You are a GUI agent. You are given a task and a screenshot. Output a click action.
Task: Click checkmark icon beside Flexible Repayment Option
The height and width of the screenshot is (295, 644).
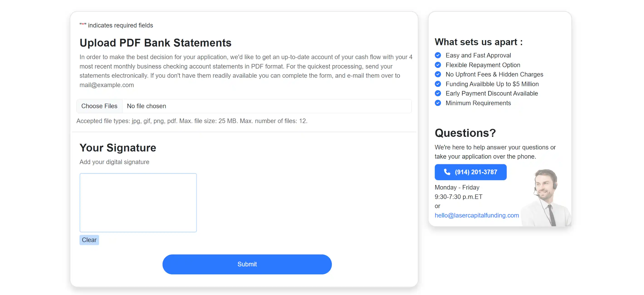click(x=438, y=65)
